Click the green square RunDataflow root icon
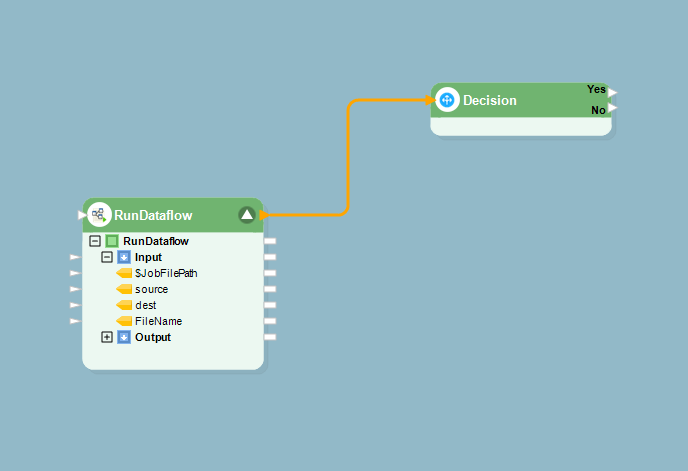The image size is (688, 471). click(112, 241)
